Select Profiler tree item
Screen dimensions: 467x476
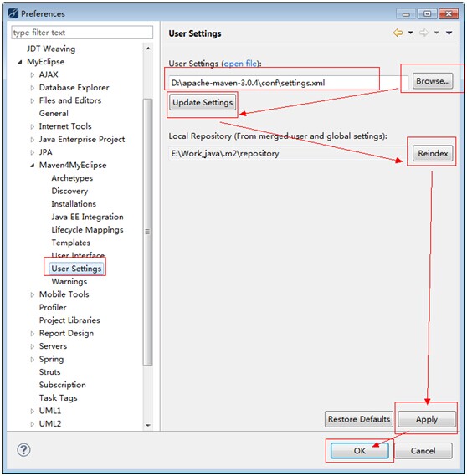tap(53, 308)
